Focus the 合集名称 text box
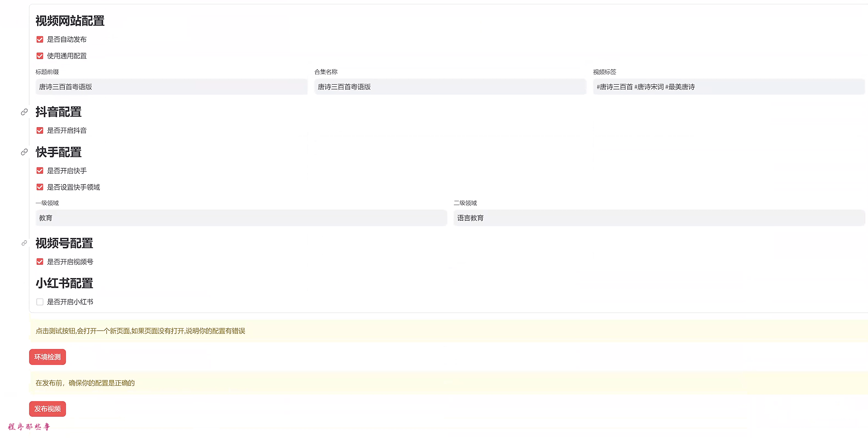The height and width of the screenshot is (438, 868). click(x=450, y=87)
